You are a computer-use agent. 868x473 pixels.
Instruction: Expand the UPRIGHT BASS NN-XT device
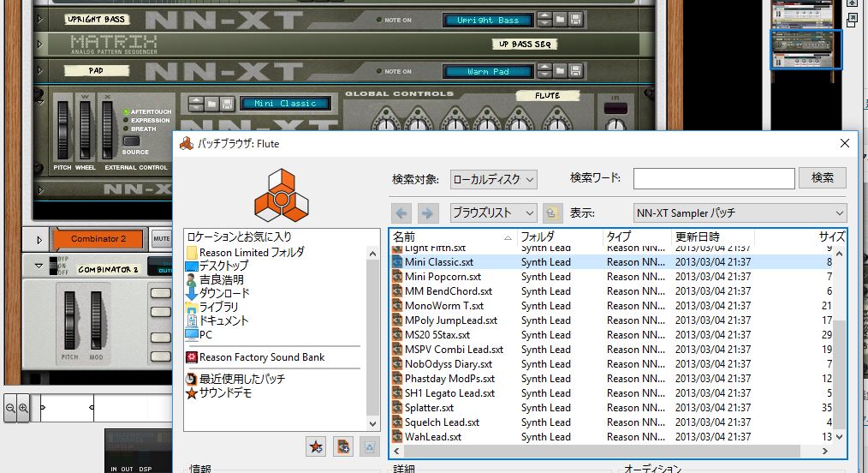(39, 20)
